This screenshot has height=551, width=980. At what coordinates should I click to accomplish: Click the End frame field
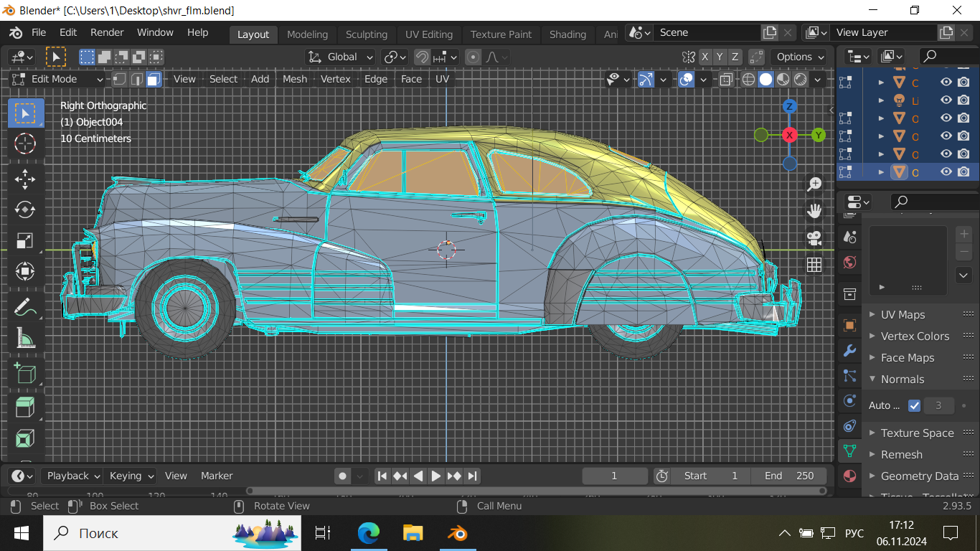point(789,476)
